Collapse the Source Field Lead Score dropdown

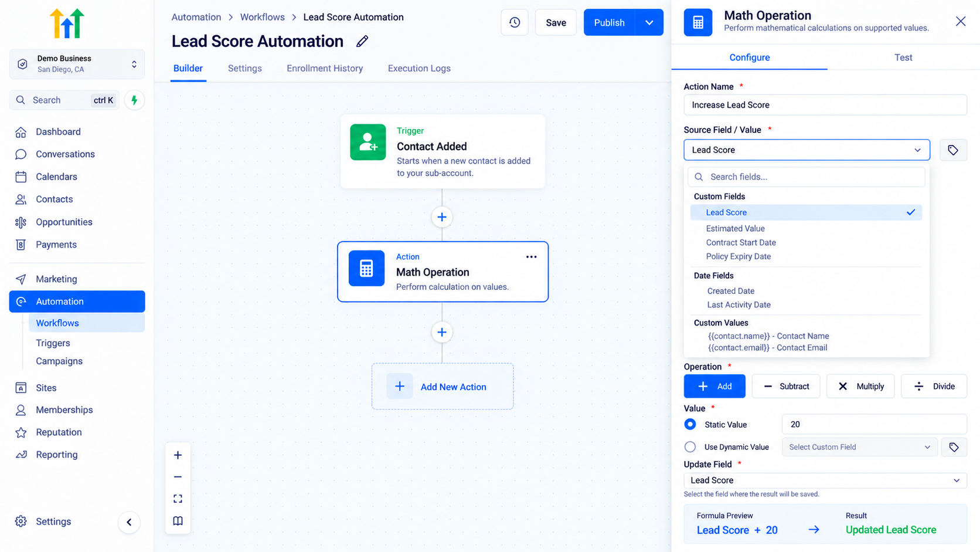click(x=807, y=150)
